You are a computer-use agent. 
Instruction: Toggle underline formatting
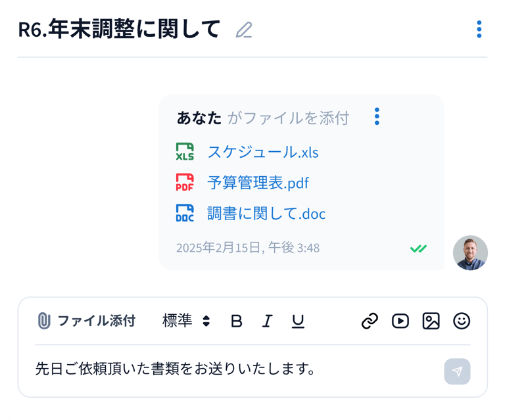298,321
